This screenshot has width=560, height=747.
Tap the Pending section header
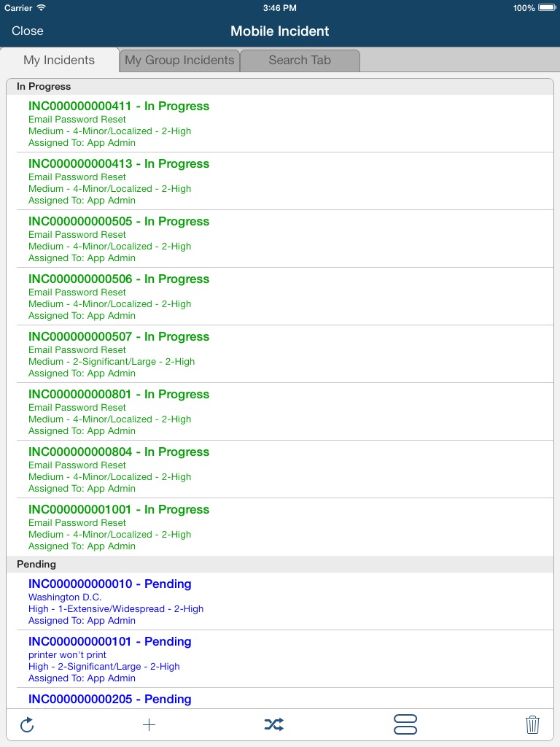tap(279, 565)
